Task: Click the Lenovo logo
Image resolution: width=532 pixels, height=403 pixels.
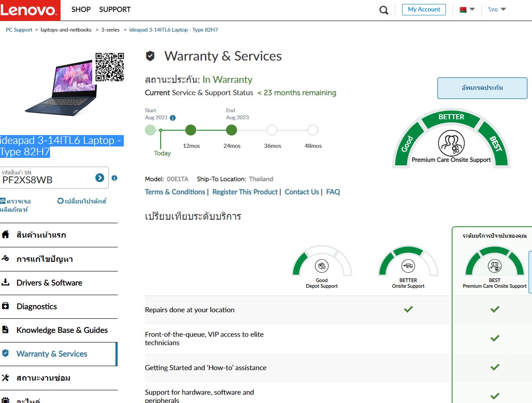Action: 30,10
